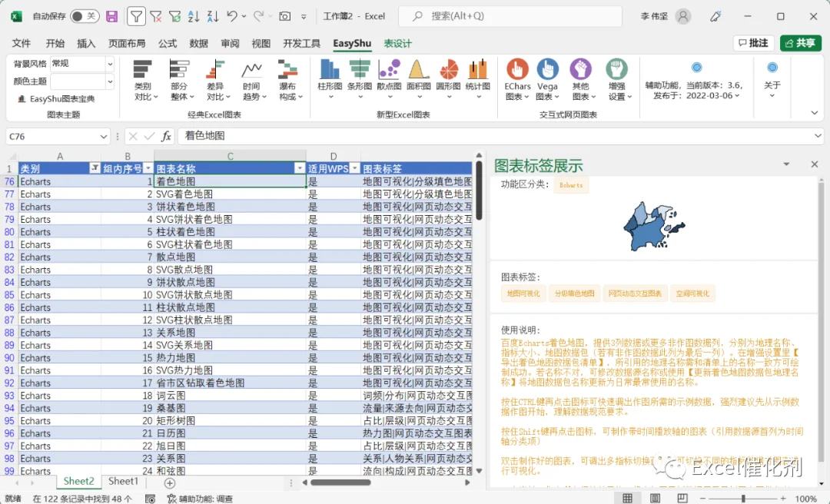Expand the name box dropdown arrow
The image size is (830, 504).
click(x=103, y=137)
